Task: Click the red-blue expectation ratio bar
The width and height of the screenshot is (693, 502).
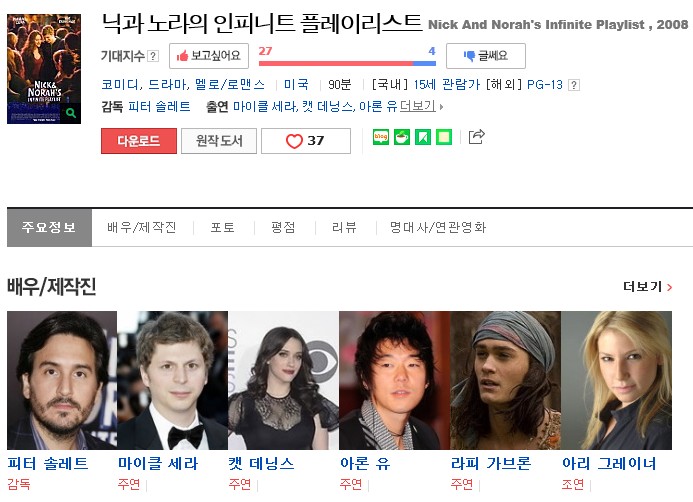Action: point(347,64)
